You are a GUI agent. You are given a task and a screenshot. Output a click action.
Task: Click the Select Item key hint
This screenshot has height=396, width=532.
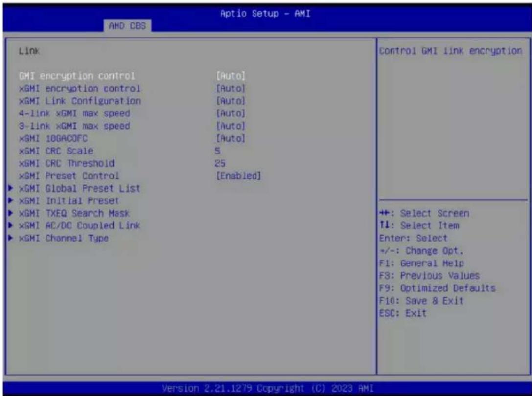click(x=419, y=225)
